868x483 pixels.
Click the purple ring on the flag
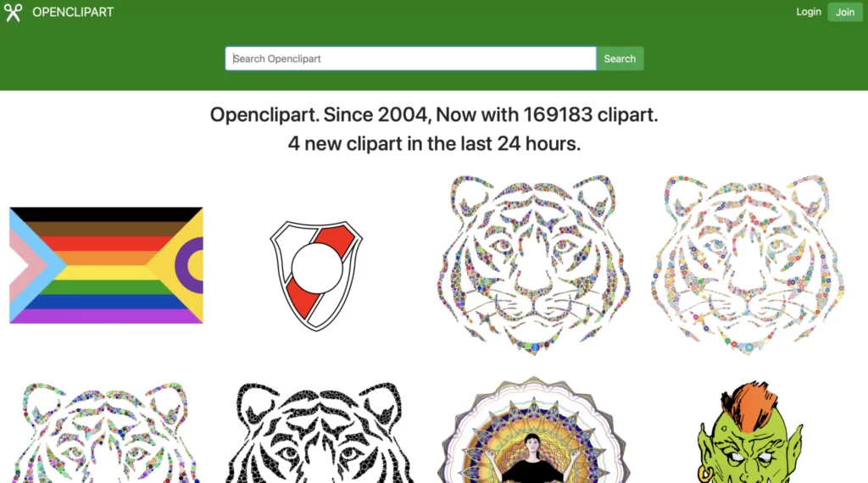(x=191, y=265)
